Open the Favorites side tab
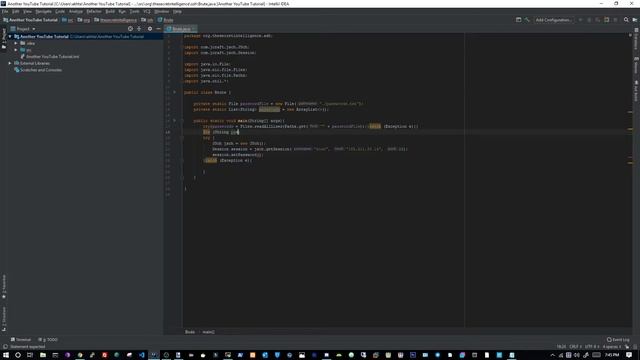640x360 pixels. 4,287
